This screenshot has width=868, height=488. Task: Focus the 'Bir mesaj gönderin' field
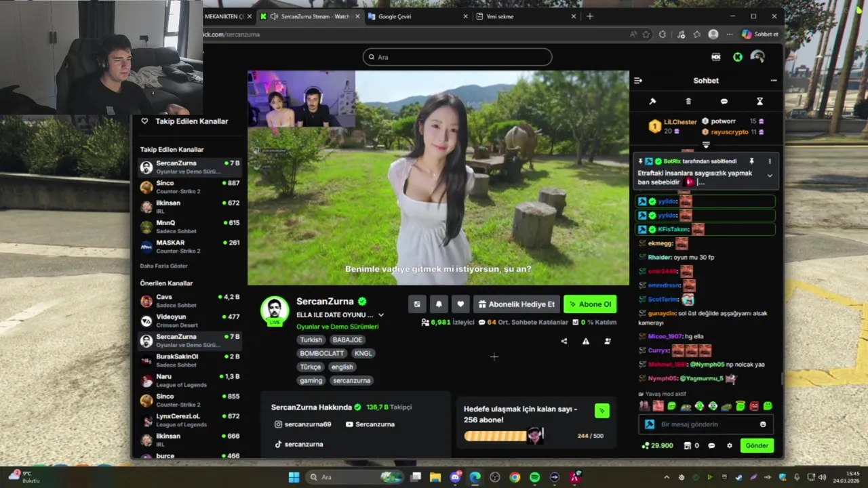(x=705, y=424)
